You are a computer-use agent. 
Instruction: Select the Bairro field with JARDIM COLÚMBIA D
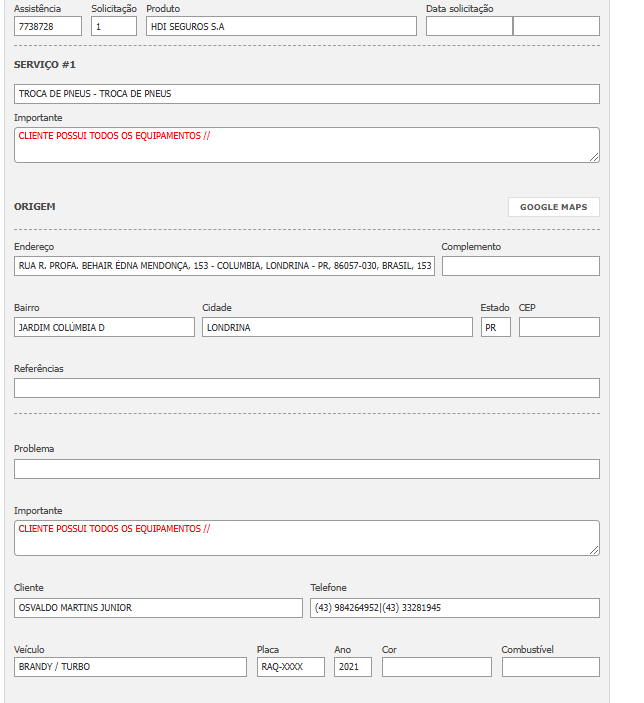[x=104, y=327]
